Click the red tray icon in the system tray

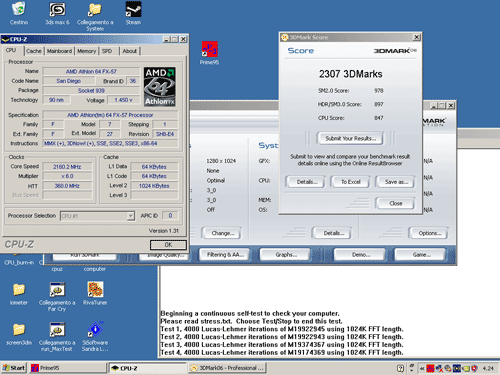(430, 368)
